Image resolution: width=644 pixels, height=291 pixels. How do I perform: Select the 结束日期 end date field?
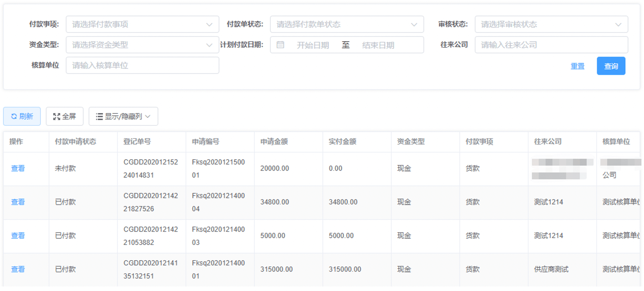coord(378,45)
